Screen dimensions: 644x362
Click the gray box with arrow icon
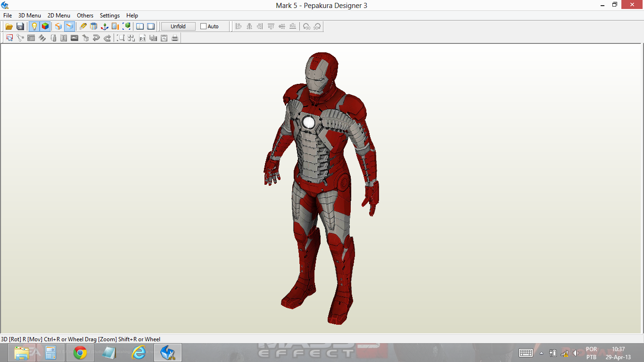point(85,38)
